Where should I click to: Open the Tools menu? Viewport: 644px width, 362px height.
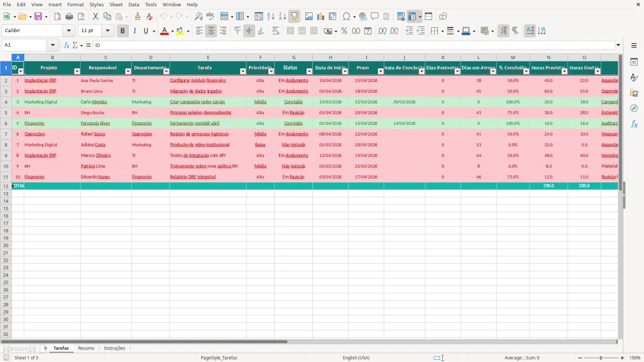click(151, 4)
